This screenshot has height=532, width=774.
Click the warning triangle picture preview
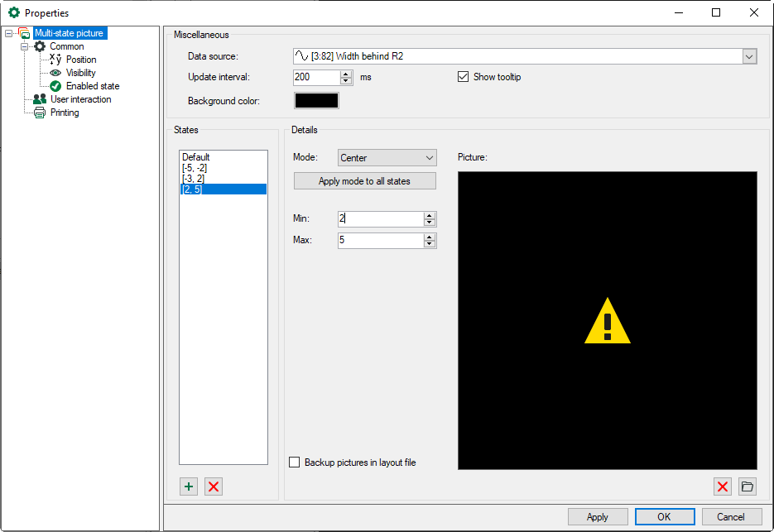tap(607, 321)
